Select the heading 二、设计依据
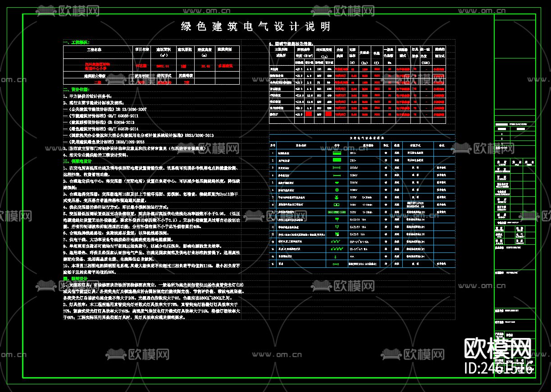The height and width of the screenshot is (392, 551). pyautogui.click(x=76, y=90)
